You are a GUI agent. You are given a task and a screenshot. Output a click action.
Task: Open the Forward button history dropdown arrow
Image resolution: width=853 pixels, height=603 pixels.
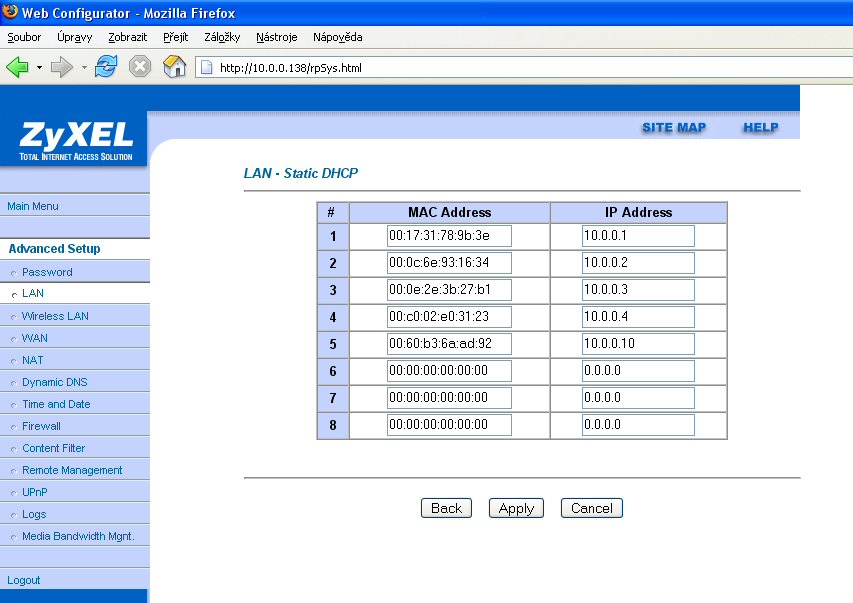click(84, 68)
